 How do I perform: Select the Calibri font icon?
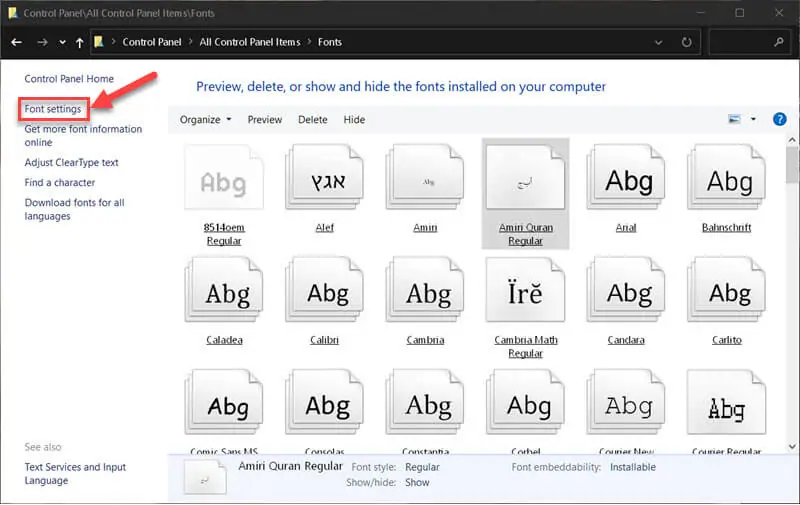(324, 290)
